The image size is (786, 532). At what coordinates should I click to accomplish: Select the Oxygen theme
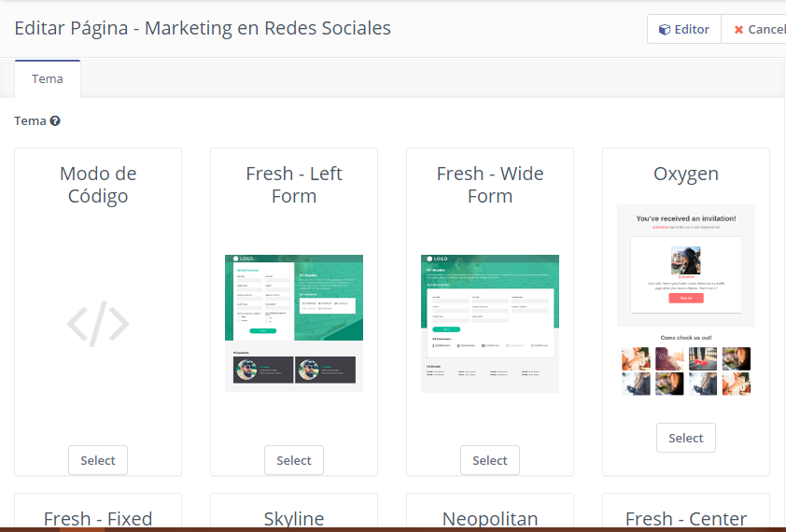coord(686,438)
